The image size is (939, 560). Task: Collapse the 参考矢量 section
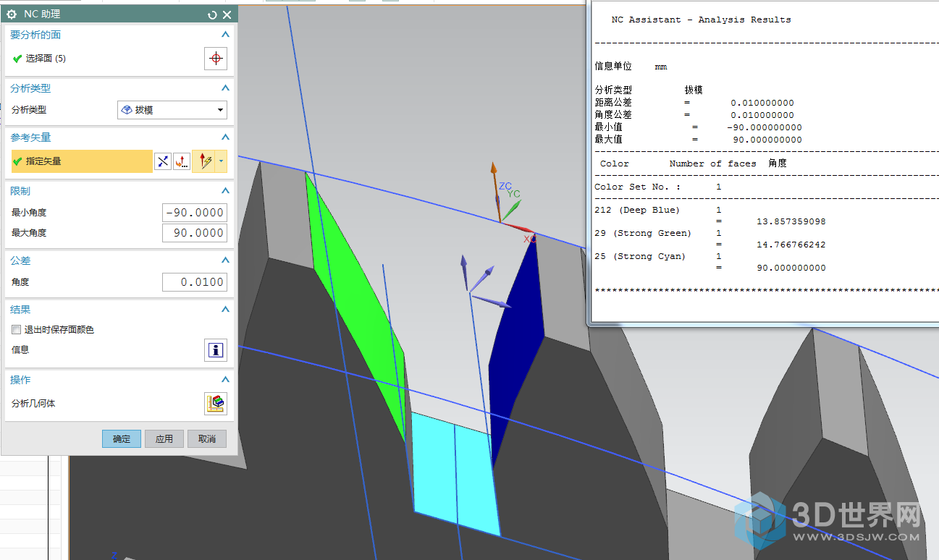pyautogui.click(x=225, y=137)
